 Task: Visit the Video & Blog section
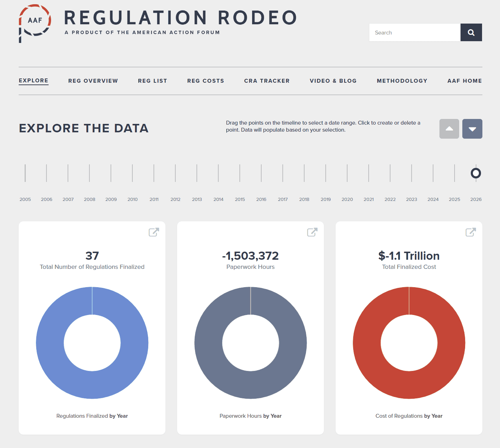pyautogui.click(x=333, y=81)
